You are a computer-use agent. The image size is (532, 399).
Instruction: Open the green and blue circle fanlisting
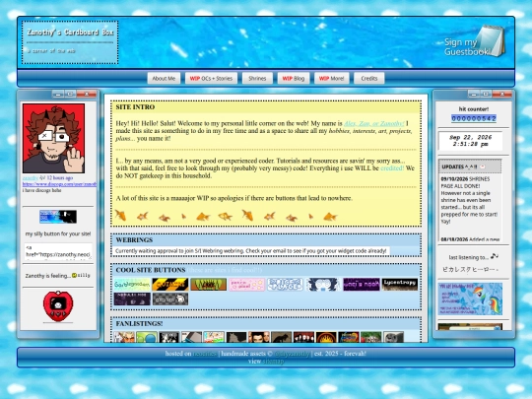pos(147,337)
